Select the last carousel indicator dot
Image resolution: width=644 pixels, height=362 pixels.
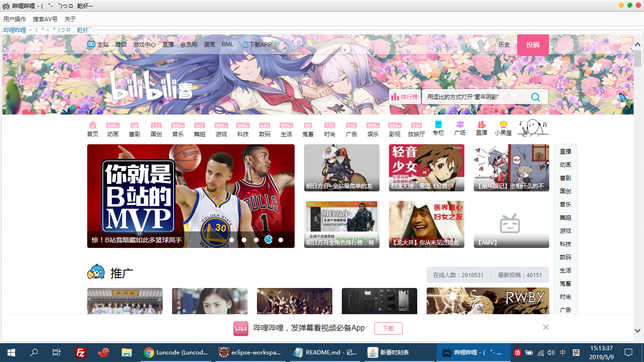tap(281, 240)
